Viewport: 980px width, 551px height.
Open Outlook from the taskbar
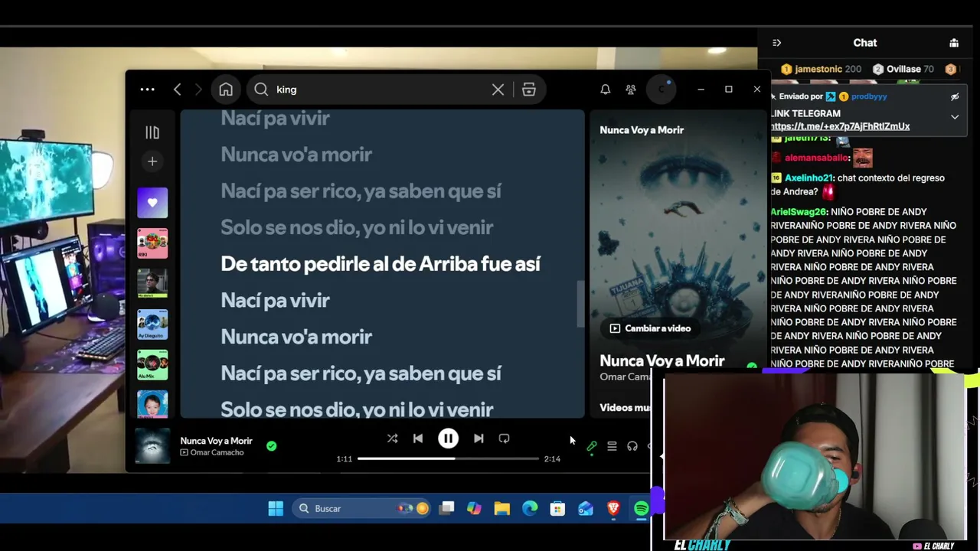coord(586,508)
